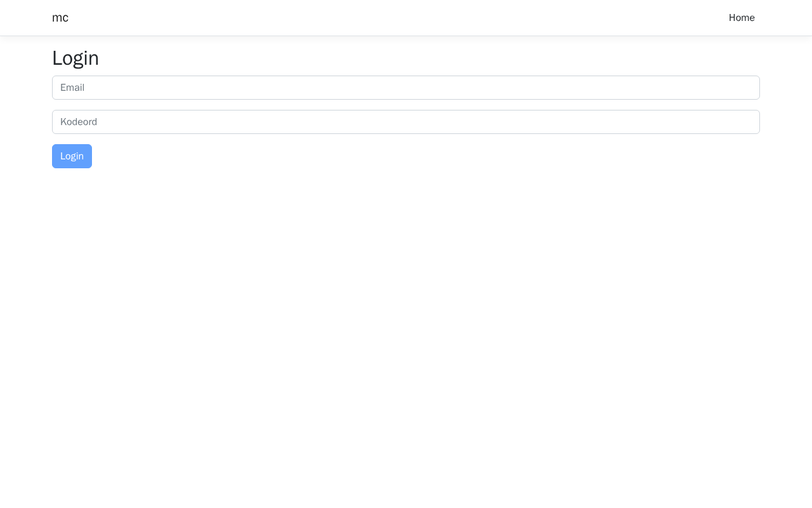Click the white navbar between mc and Home
Screen dimensions: 812x508
pos(393,18)
